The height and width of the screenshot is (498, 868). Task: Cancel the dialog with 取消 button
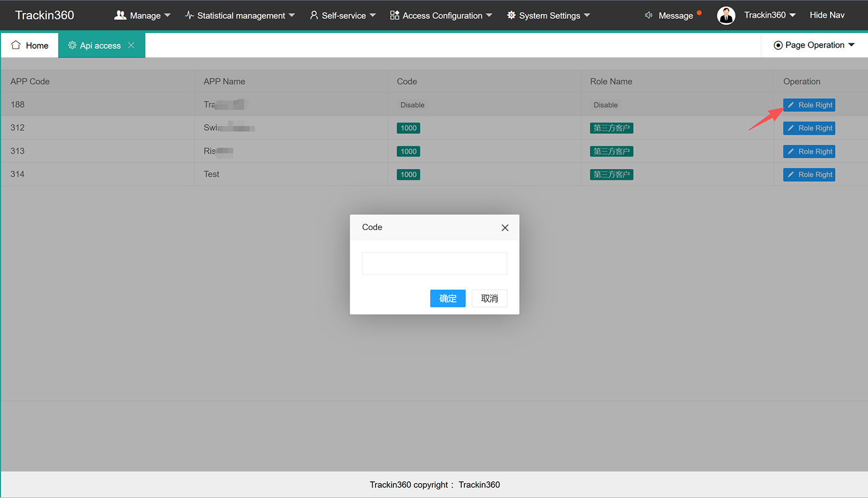489,298
